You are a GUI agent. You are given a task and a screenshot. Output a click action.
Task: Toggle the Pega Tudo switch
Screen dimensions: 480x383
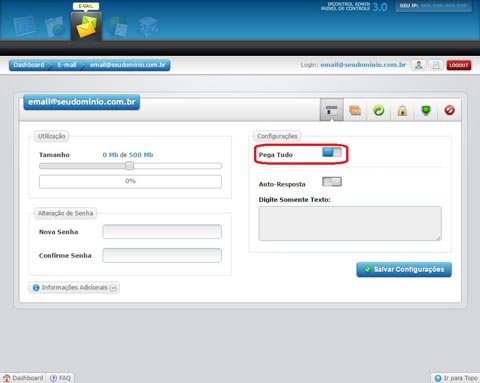point(332,152)
